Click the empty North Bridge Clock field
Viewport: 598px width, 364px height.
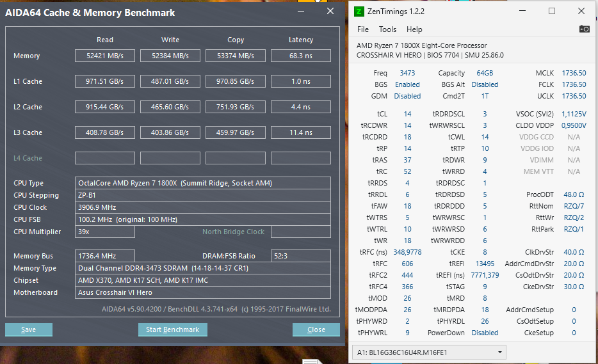coord(301,232)
